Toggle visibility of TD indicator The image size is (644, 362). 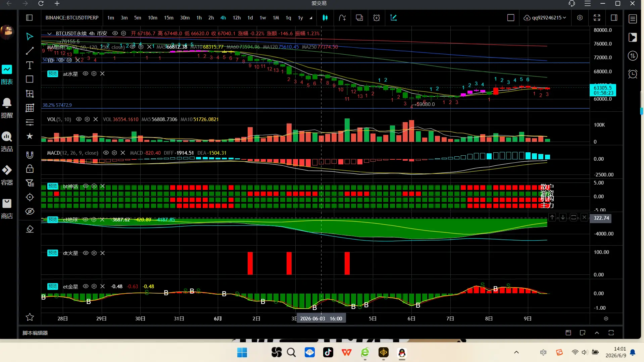point(61,60)
